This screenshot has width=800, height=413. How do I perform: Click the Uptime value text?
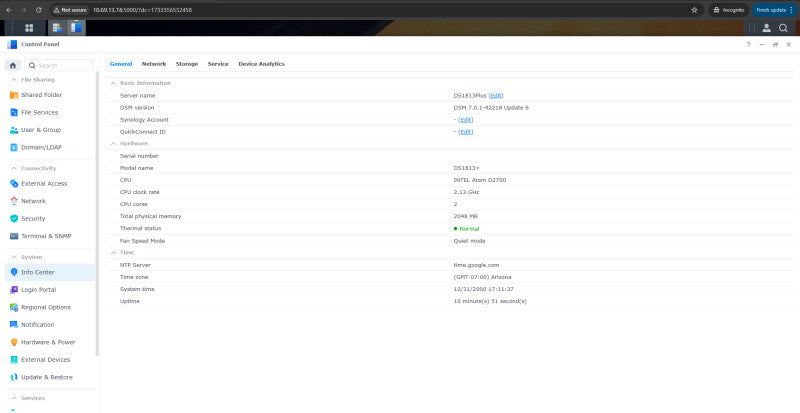pos(490,301)
